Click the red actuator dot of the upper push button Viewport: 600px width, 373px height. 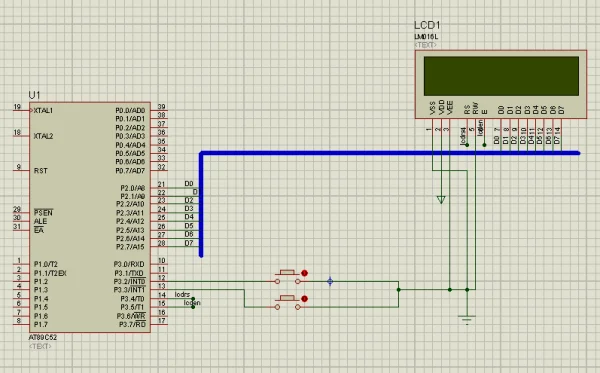pyautogui.click(x=304, y=273)
